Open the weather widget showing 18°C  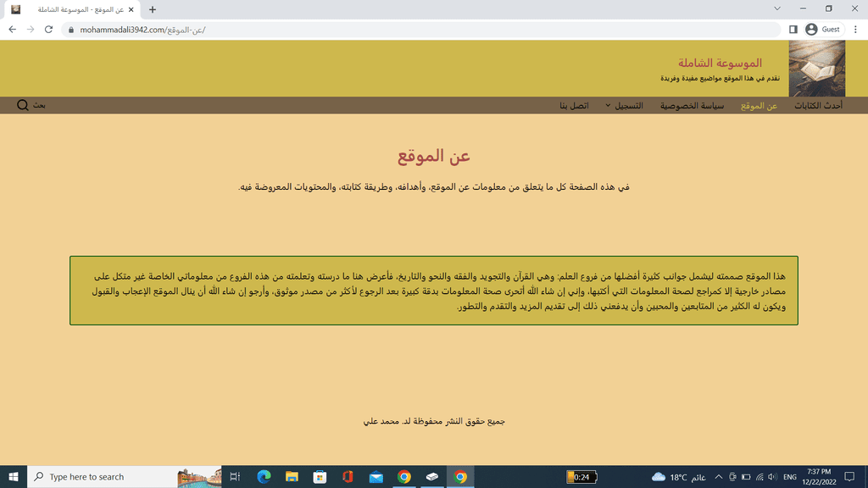(x=679, y=476)
